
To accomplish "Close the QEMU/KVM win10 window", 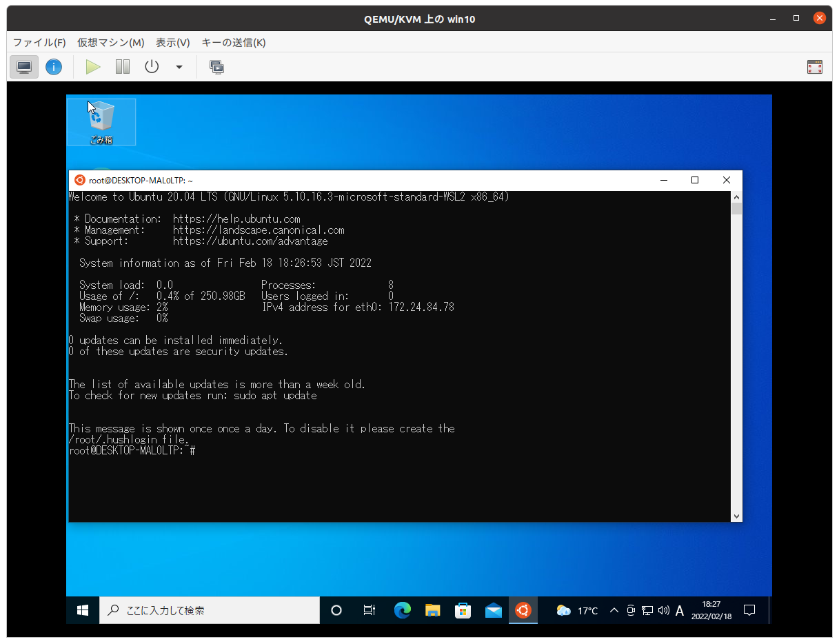I will click(820, 19).
